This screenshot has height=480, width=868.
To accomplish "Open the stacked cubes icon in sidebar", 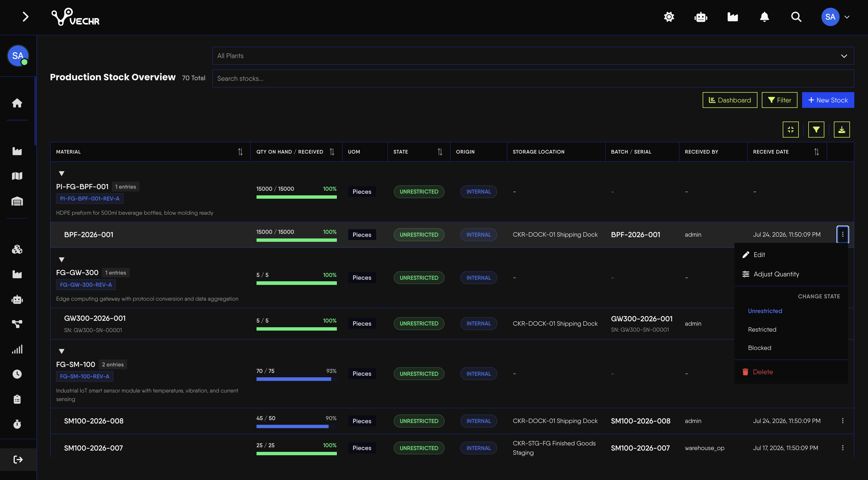I will (17, 250).
